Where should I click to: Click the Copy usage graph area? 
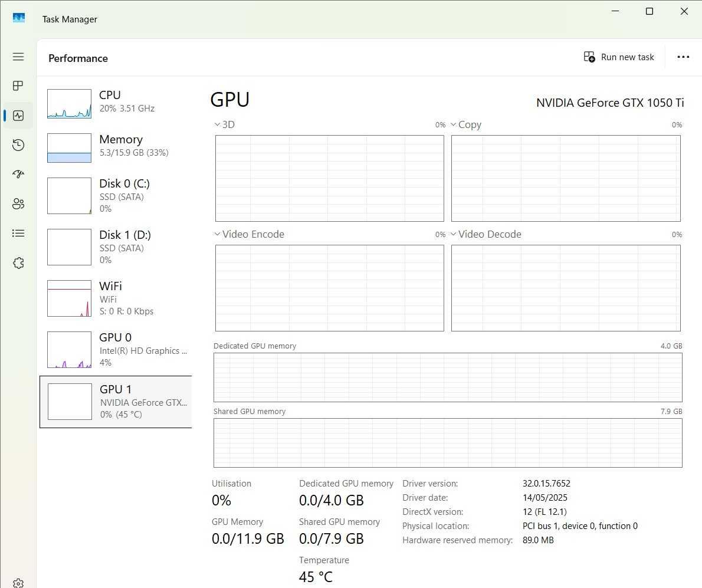(566, 179)
